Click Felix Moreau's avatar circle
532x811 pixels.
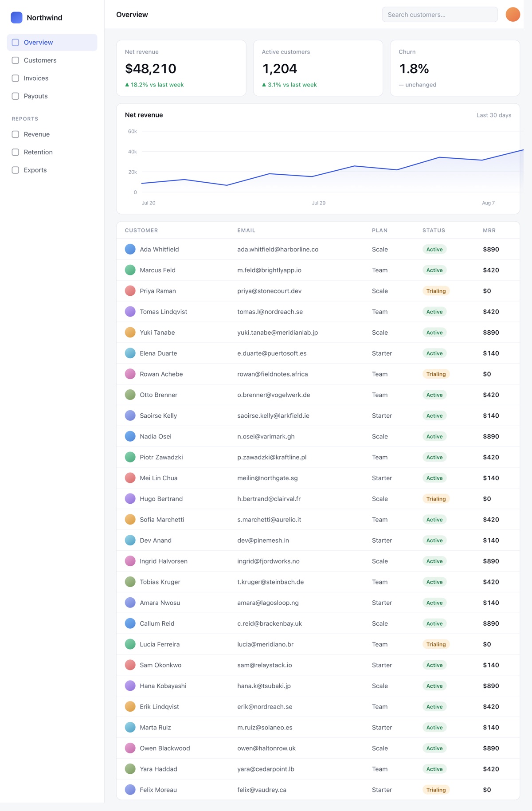pyautogui.click(x=130, y=790)
